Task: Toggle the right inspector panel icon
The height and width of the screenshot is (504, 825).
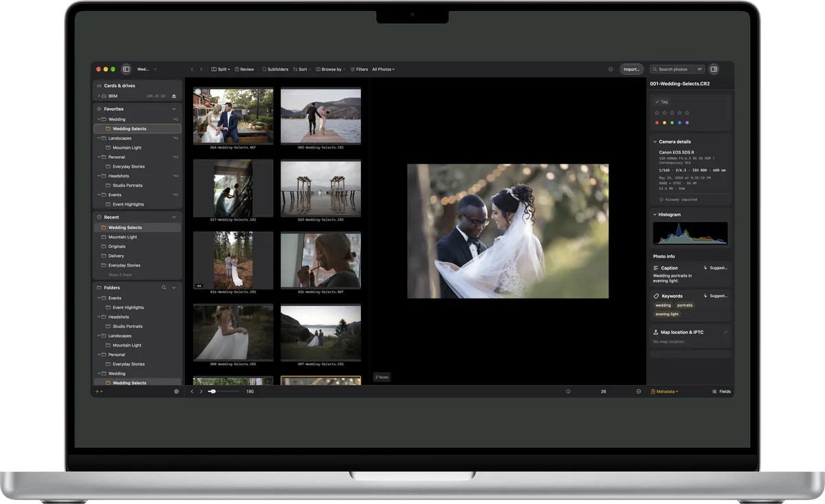Action: pos(714,69)
